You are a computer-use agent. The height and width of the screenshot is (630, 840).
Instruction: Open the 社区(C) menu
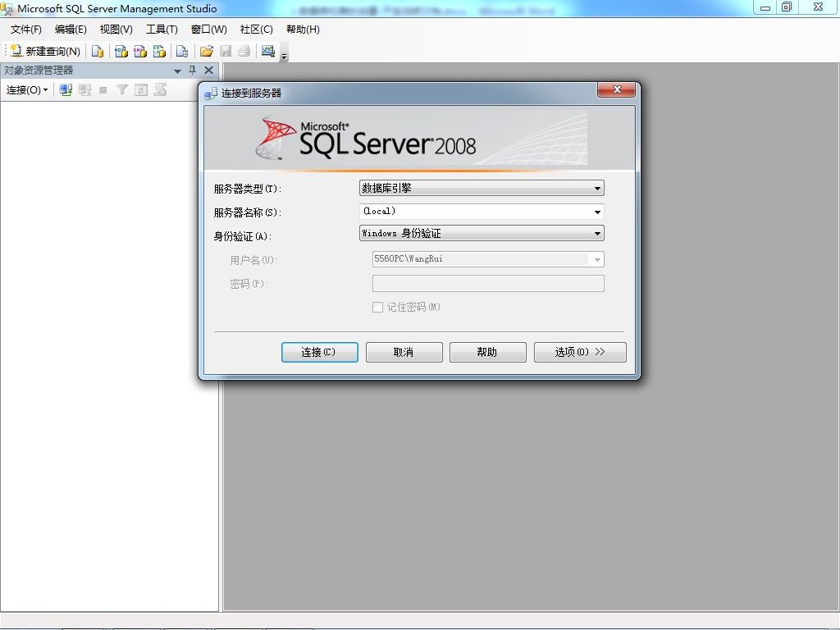point(256,30)
